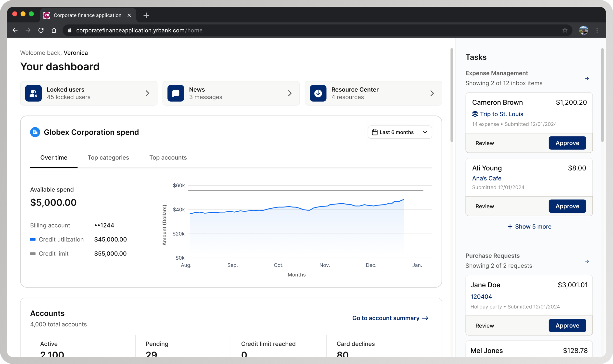Click the Globex Corporation document icon

pyautogui.click(x=35, y=132)
